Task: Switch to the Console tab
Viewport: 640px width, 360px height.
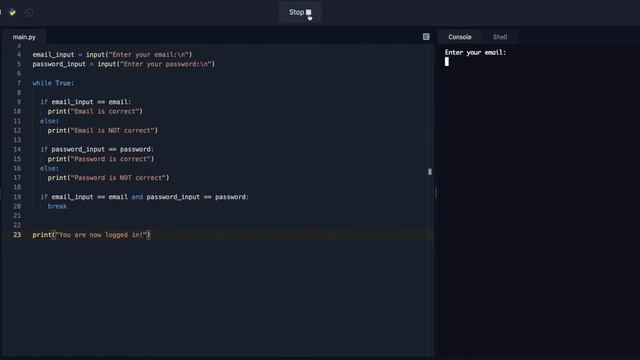Action: [460, 37]
